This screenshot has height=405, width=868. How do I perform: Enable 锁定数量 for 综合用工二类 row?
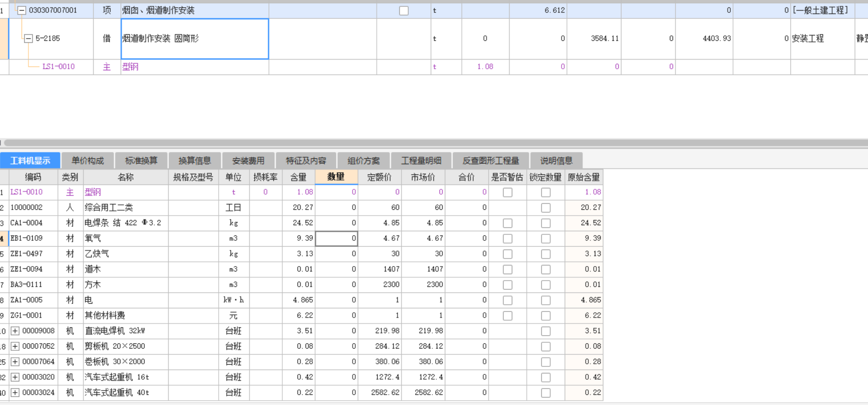click(545, 208)
